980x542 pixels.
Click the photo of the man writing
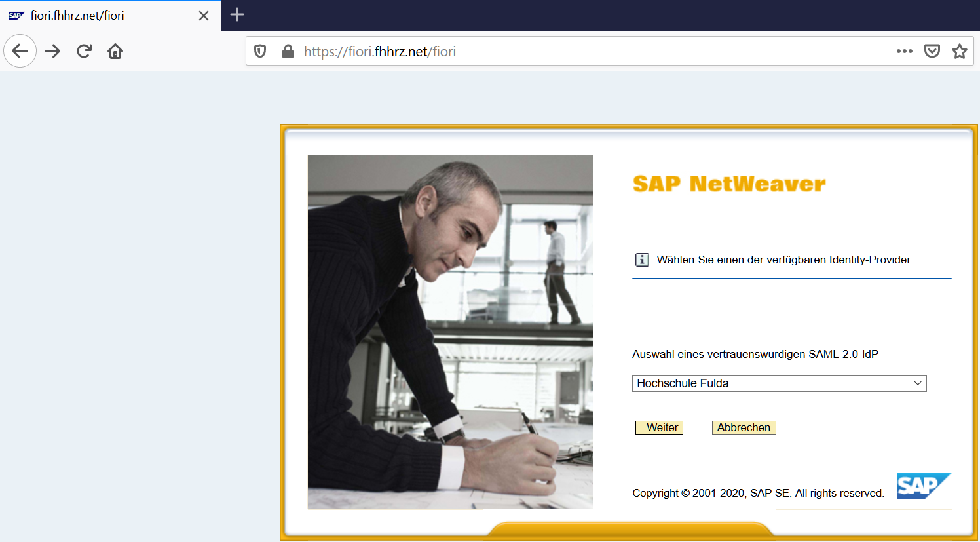[450, 332]
